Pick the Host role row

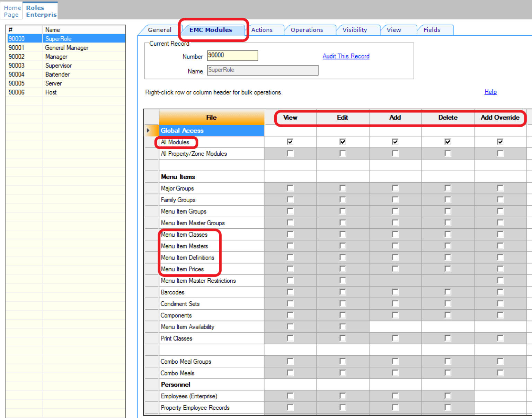click(x=66, y=92)
